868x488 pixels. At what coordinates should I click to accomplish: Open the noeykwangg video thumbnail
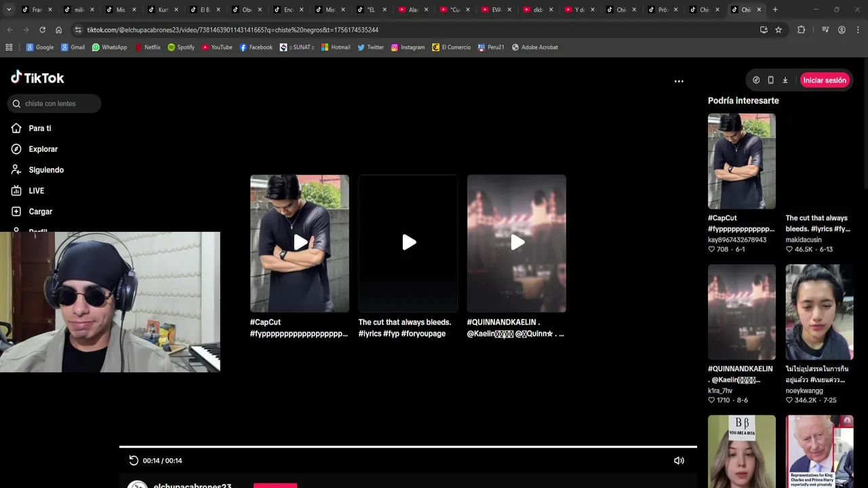(819, 312)
